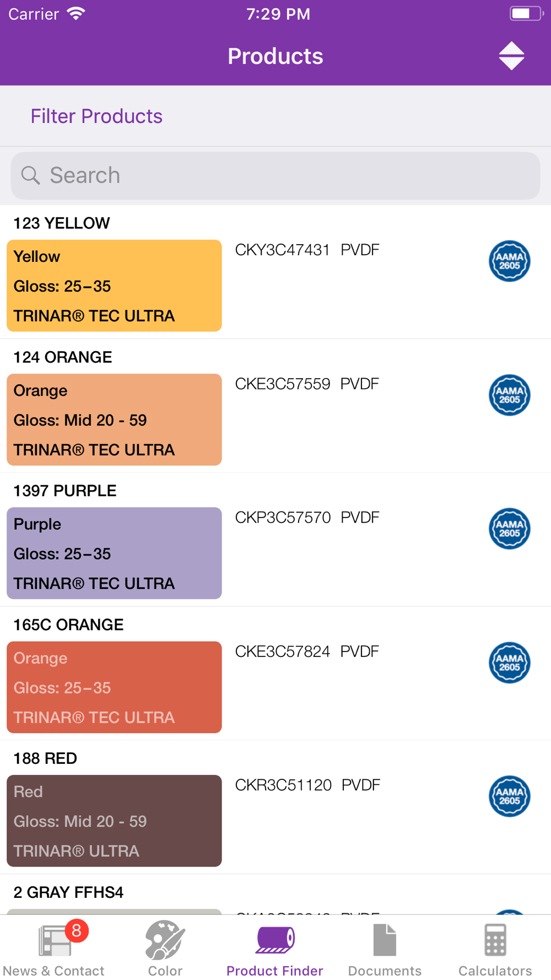Screen dimensions: 551x980
Task: Select the Yellow TRINAR TEC ULTRA swatch
Action: tap(114, 286)
